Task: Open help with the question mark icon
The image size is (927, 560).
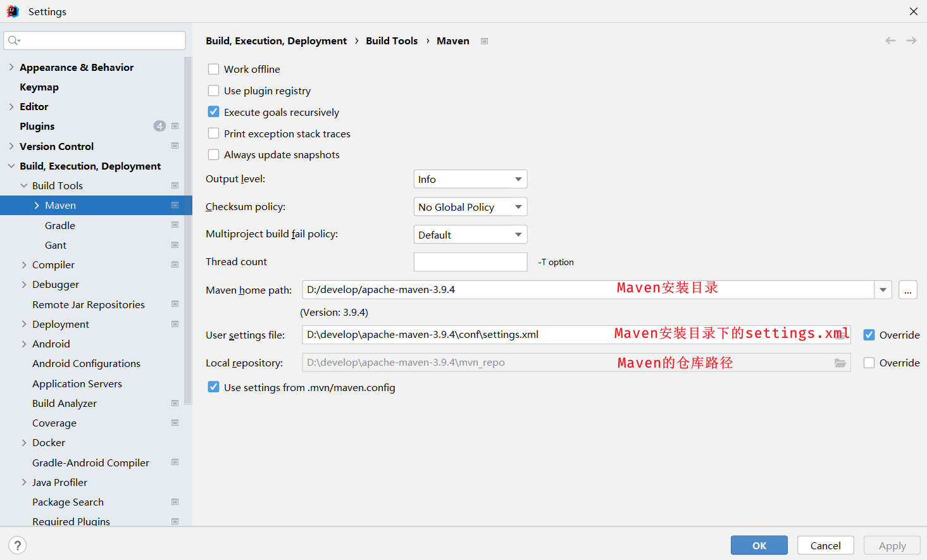Action: [x=18, y=545]
